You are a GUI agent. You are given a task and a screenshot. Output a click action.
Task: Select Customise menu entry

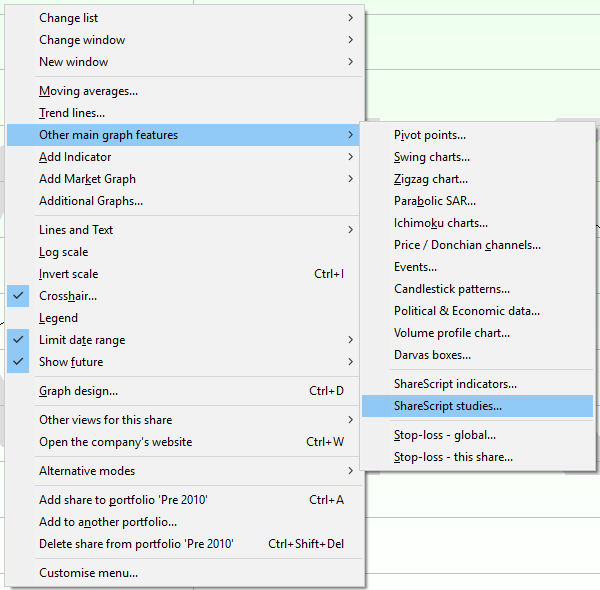[x=88, y=573]
